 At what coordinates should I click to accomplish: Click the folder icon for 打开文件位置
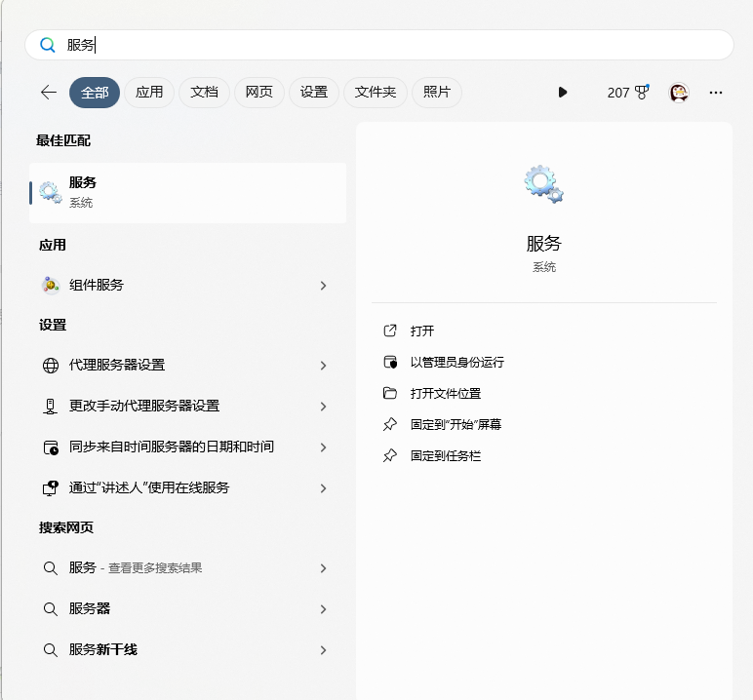point(390,393)
